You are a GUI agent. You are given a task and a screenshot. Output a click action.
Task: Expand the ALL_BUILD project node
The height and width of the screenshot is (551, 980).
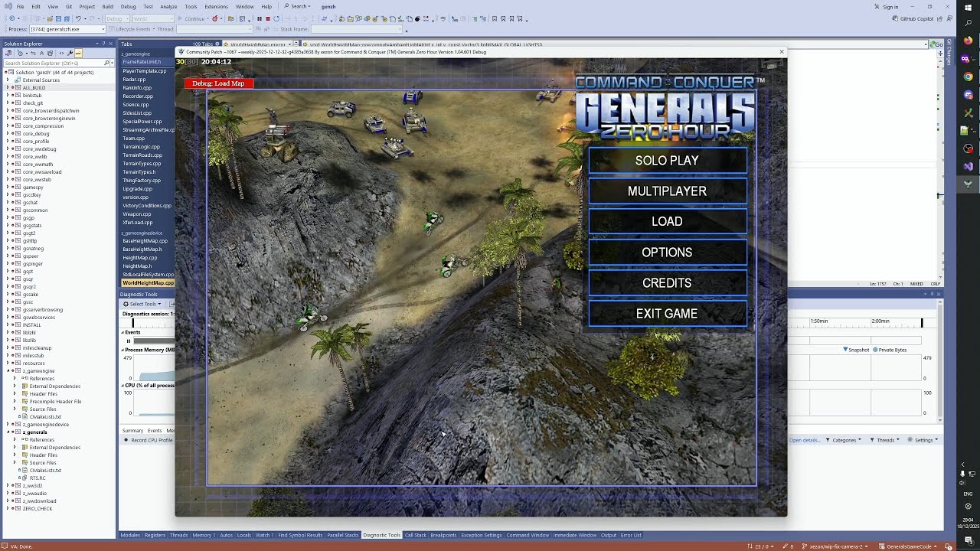pyautogui.click(x=8, y=88)
